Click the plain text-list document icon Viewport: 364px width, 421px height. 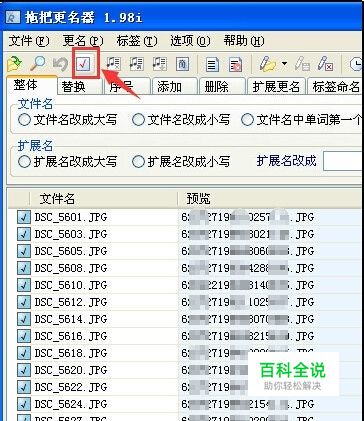[212, 64]
